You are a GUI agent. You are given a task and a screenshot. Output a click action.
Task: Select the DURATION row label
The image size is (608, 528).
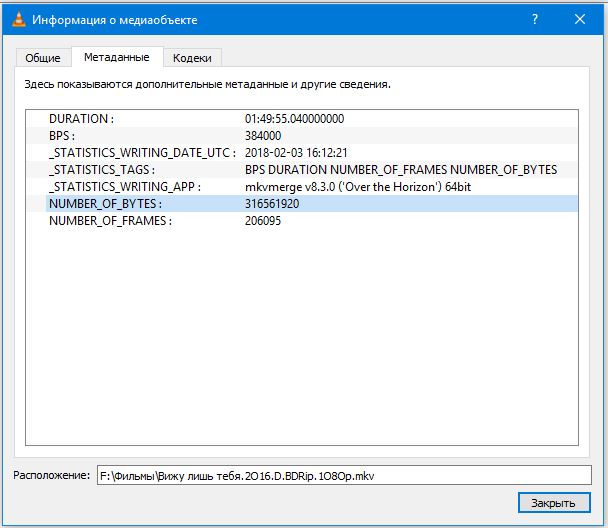point(81,119)
